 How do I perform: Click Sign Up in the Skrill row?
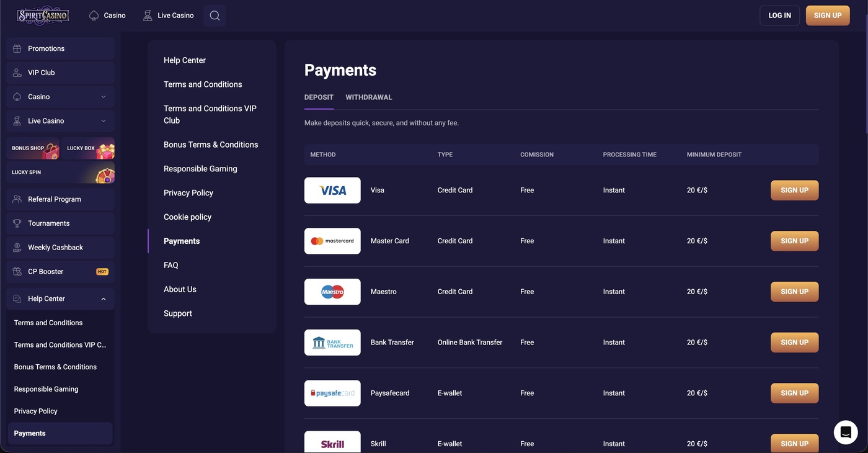click(794, 443)
